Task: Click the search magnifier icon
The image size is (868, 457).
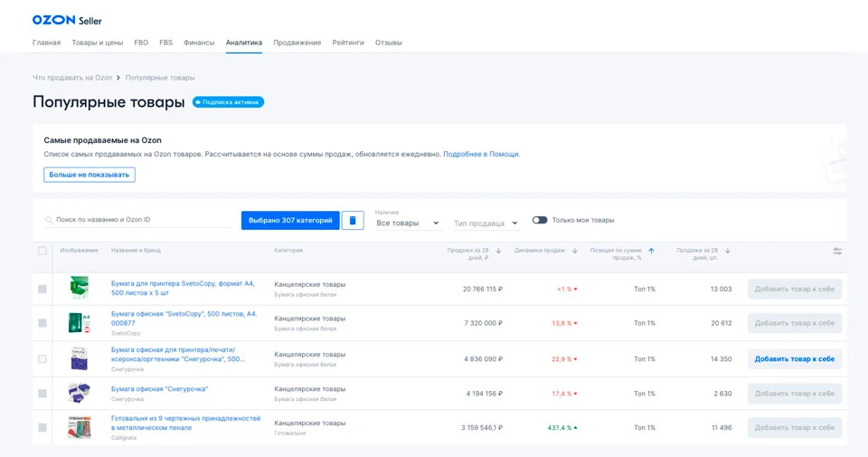Action: click(49, 220)
